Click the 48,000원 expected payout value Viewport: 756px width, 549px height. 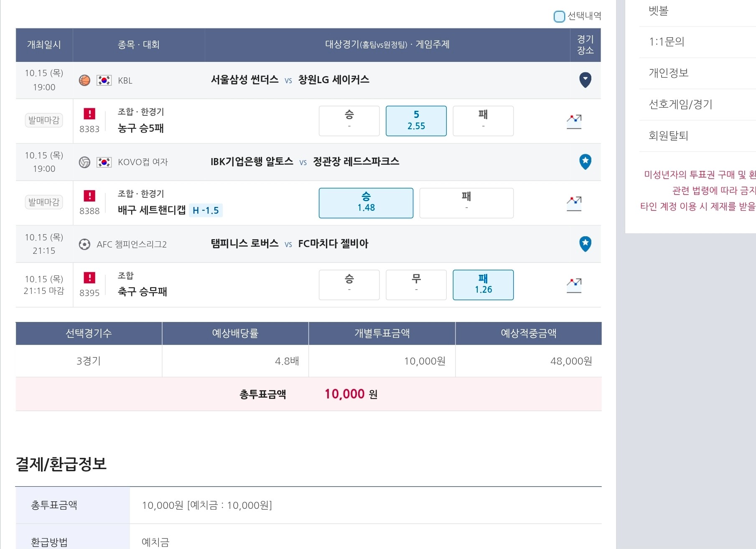[571, 361]
